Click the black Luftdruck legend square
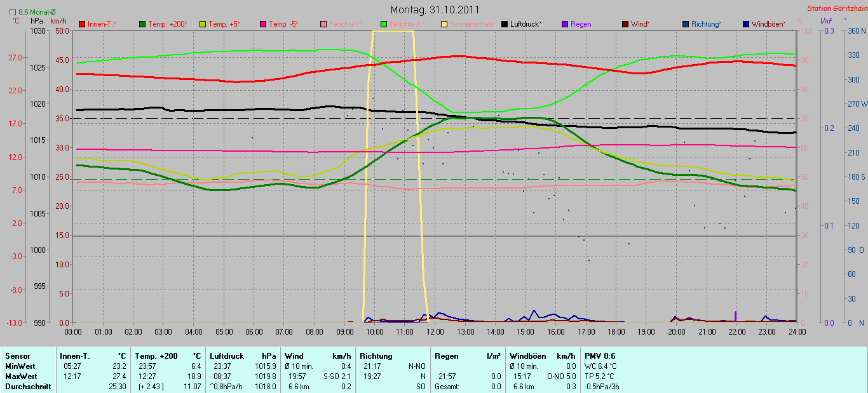Screen dimensions: 868x393 click(505, 24)
